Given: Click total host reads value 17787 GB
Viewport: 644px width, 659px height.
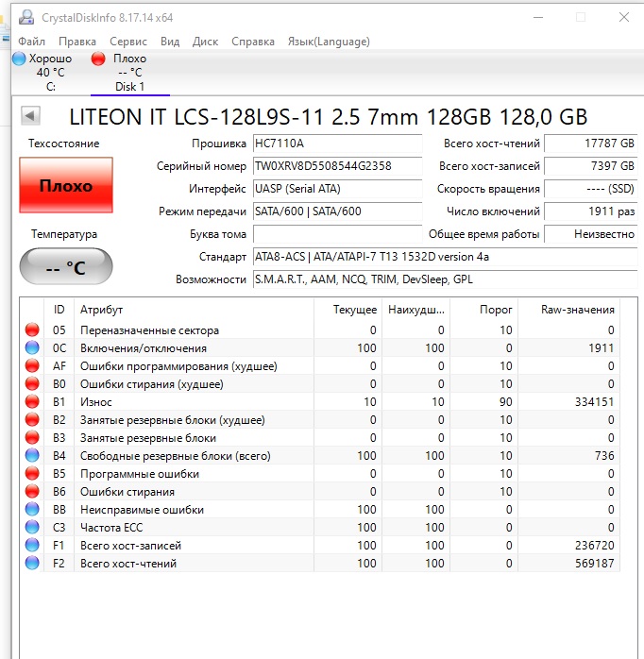Looking at the screenshot, I should click(590, 144).
